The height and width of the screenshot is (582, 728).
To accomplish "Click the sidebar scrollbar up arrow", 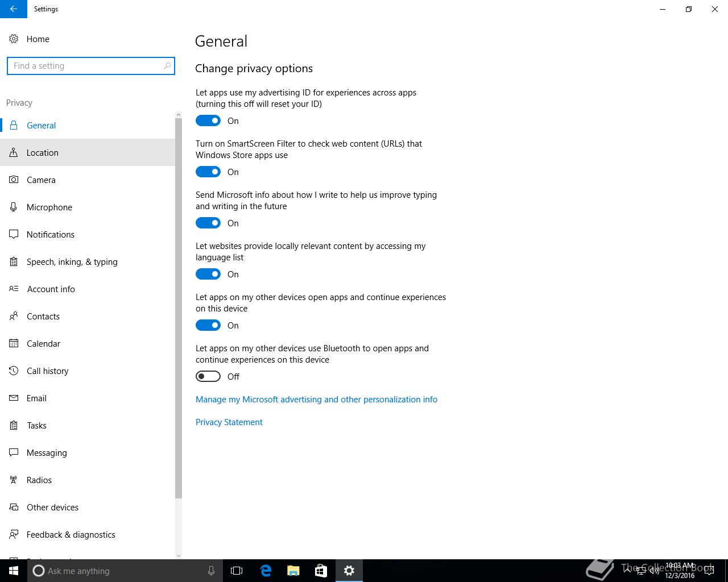I will pos(179,115).
